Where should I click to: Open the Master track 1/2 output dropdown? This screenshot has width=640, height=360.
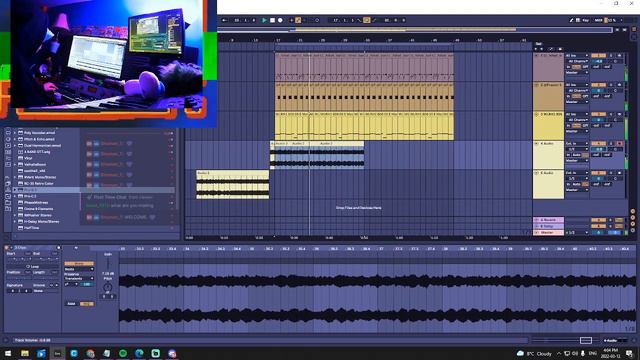click(x=576, y=232)
